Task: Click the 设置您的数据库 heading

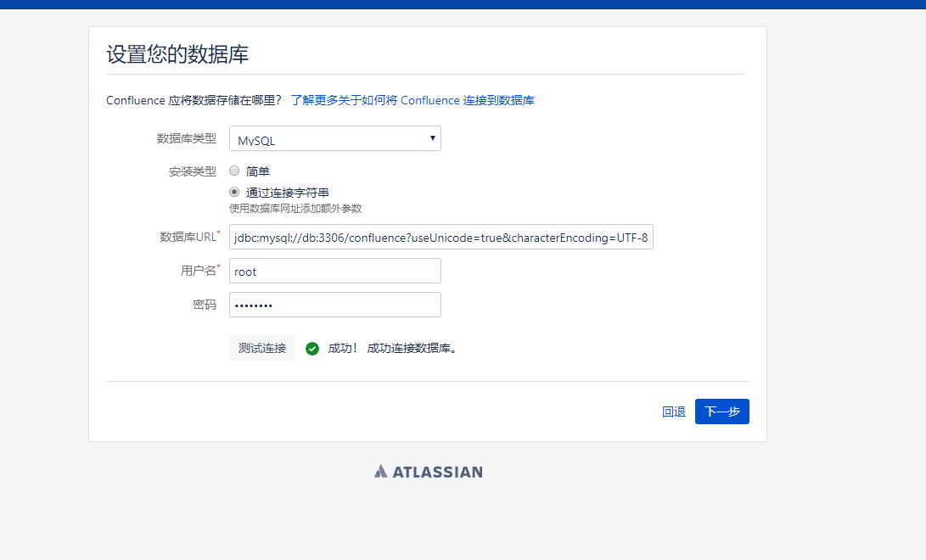Action: (x=177, y=54)
